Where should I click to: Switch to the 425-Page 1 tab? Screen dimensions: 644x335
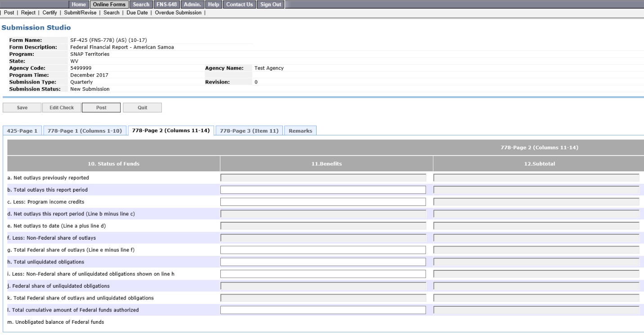pyautogui.click(x=22, y=130)
